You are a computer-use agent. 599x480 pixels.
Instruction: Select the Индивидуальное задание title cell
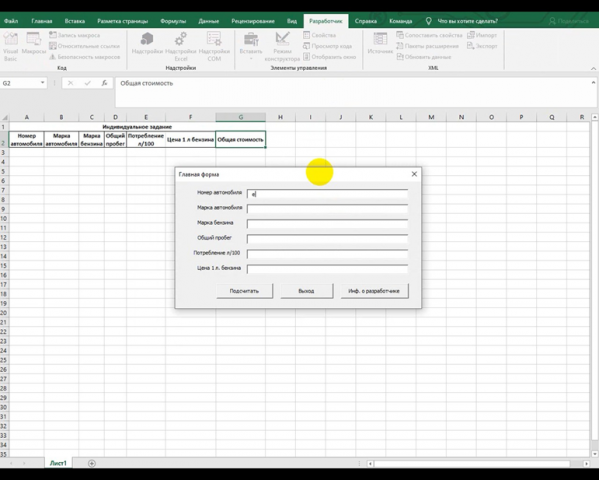(x=137, y=126)
